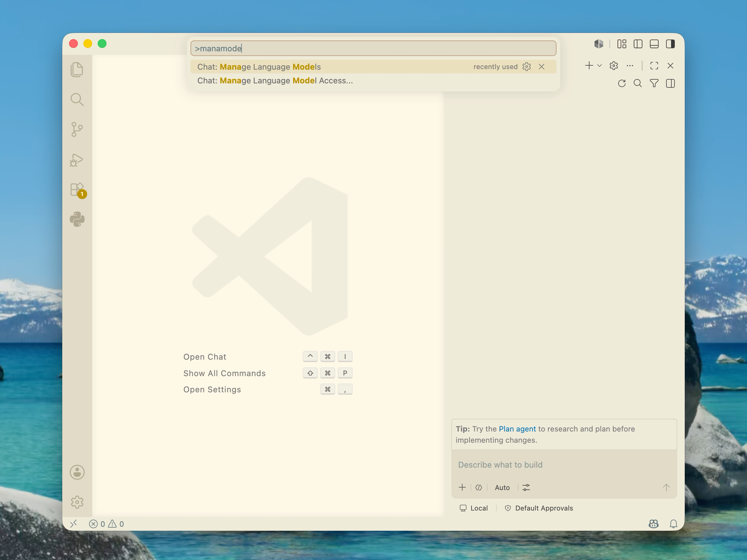Start a new chat with plus

tap(589, 65)
